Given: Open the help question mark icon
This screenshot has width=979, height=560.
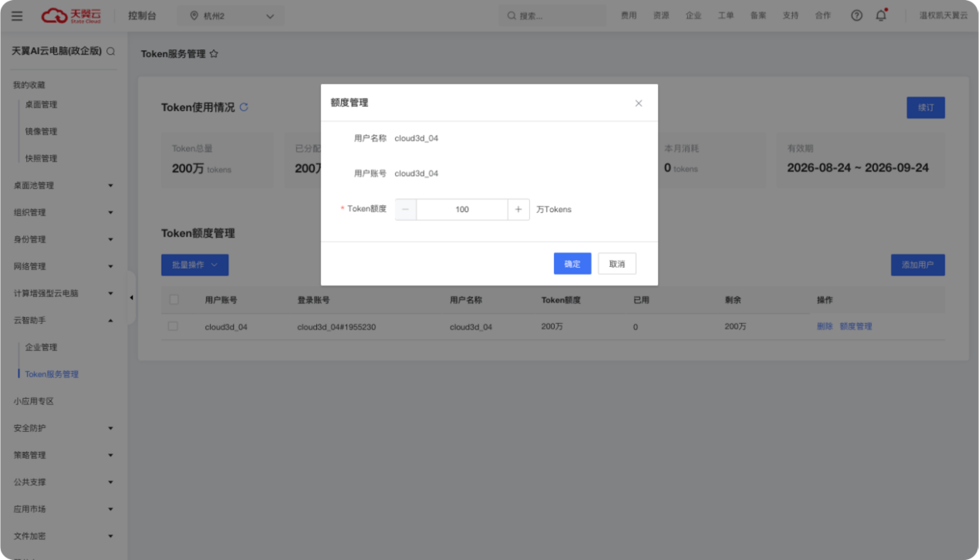Looking at the screenshot, I should coord(856,15).
